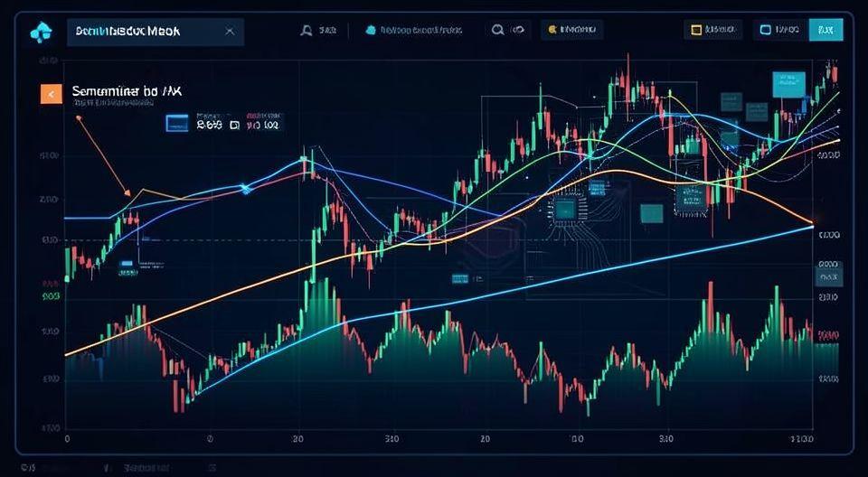Click the green value on the left axis
The image size is (868, 477).
(51, 296)
